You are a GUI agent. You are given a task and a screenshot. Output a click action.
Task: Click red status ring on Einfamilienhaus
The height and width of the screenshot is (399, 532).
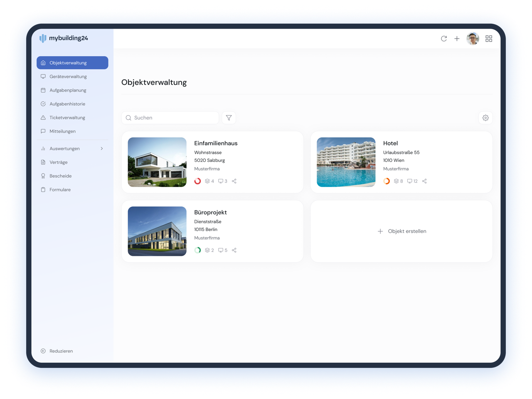point(198,181)
